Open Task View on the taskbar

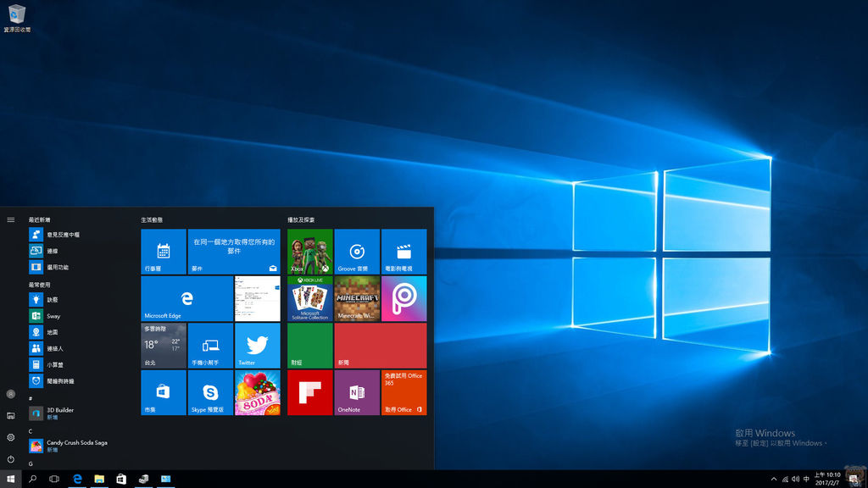[x=54, y=480]
